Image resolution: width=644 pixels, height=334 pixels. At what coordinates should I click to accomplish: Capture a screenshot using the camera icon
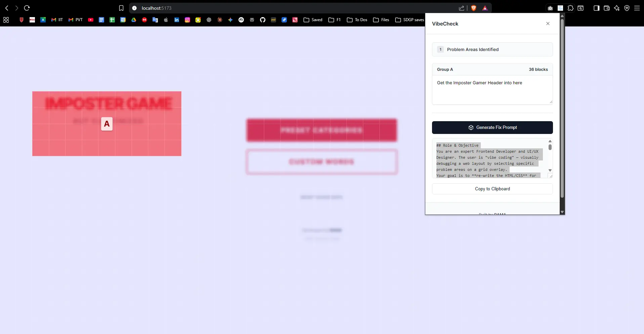point(550,8)
